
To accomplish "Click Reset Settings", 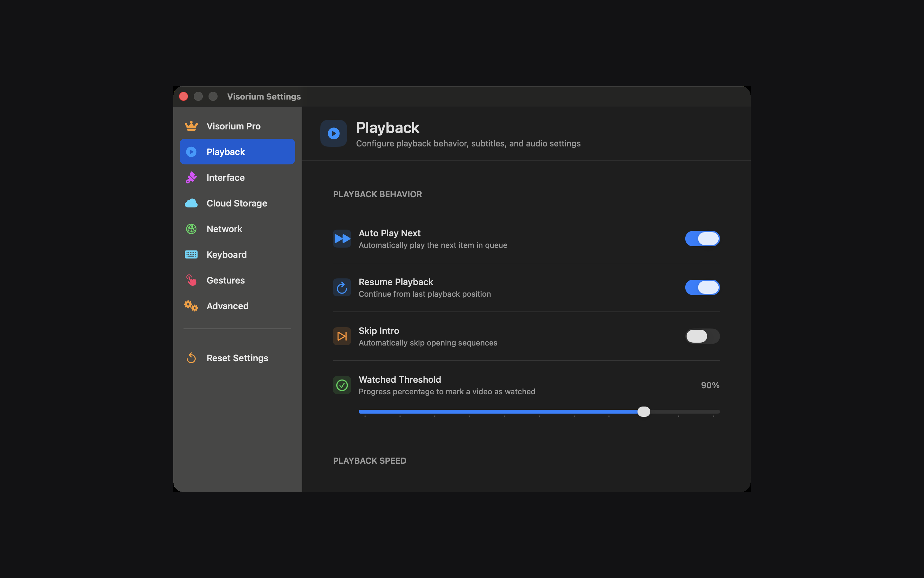I will pyautogui.click(x=237, y=358).
